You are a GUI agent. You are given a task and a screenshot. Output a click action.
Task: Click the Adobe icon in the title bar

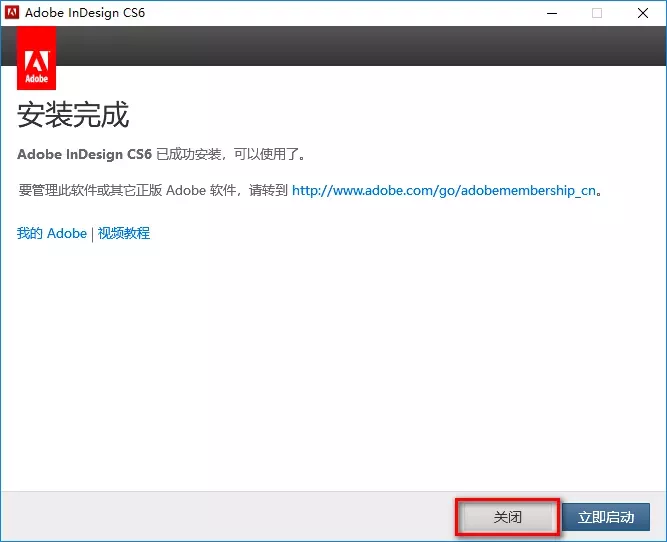(13, 13)
